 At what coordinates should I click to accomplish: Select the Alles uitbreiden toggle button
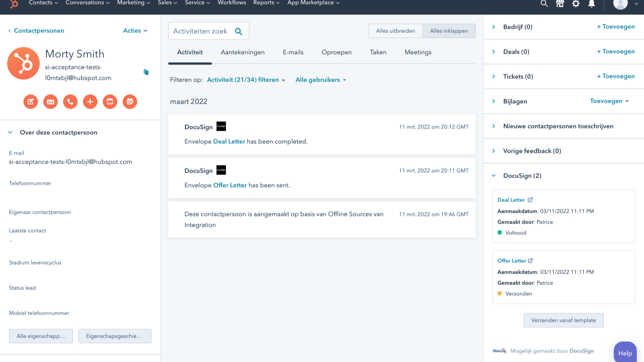[x=396, y=31]
